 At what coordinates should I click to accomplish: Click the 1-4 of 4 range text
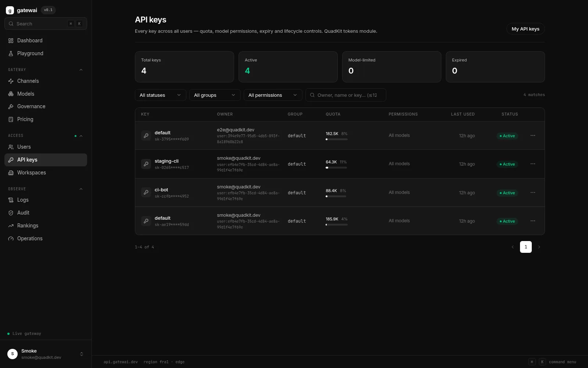144,247
